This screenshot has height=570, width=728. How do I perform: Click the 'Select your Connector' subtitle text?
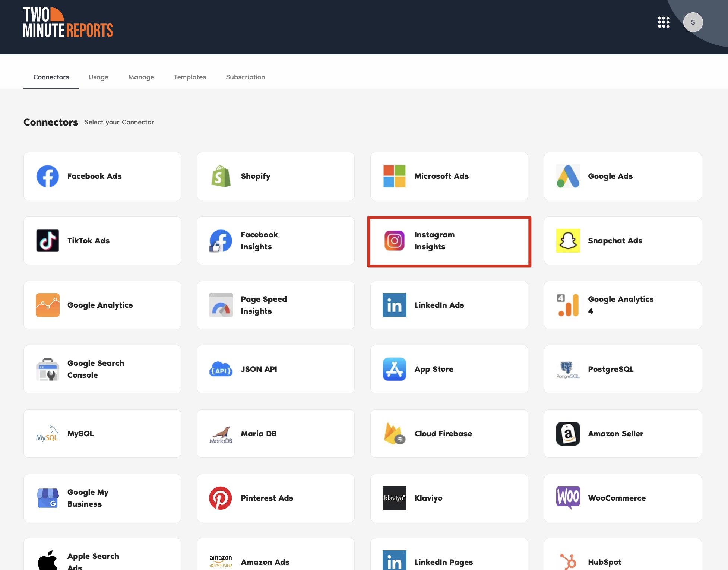click(119, 122)
